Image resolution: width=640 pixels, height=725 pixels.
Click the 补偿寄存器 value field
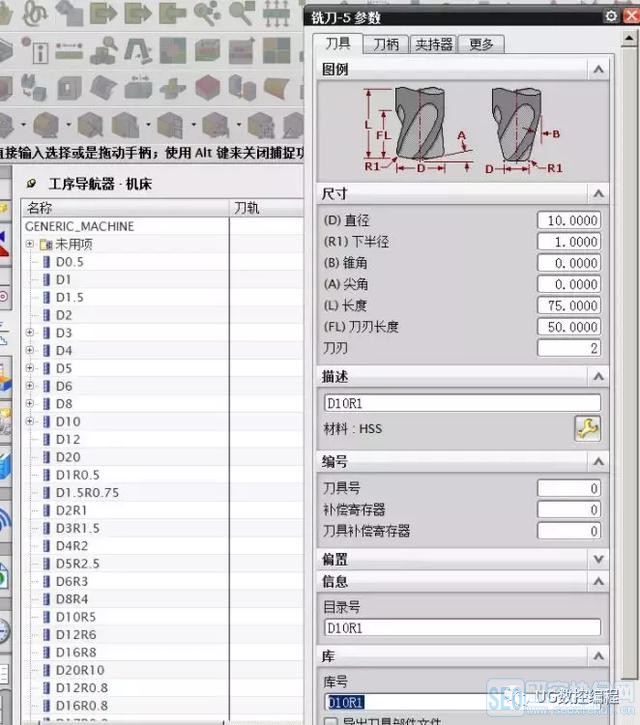click(569, 510)
